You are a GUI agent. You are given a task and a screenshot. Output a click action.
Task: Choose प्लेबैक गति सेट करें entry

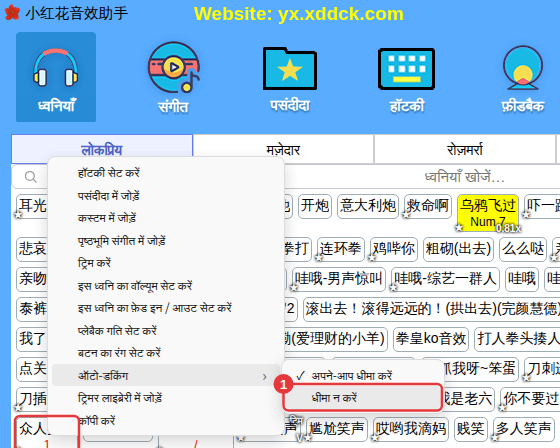(x=166, y=330)
